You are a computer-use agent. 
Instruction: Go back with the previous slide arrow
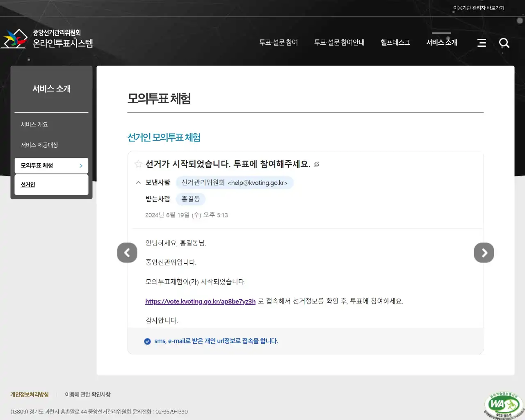click(x=127, y=253)
